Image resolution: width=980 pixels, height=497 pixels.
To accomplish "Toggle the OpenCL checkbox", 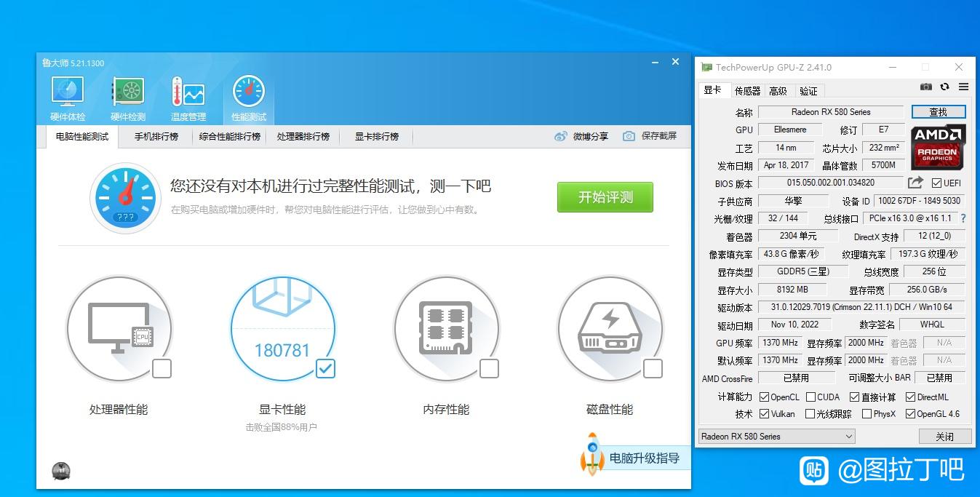I will (x=764, y=397).
